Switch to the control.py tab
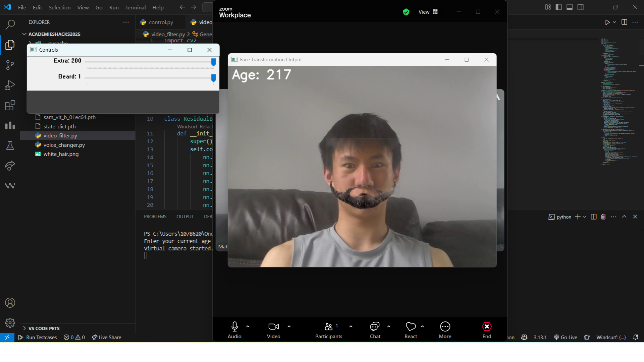 coord(161,22)
